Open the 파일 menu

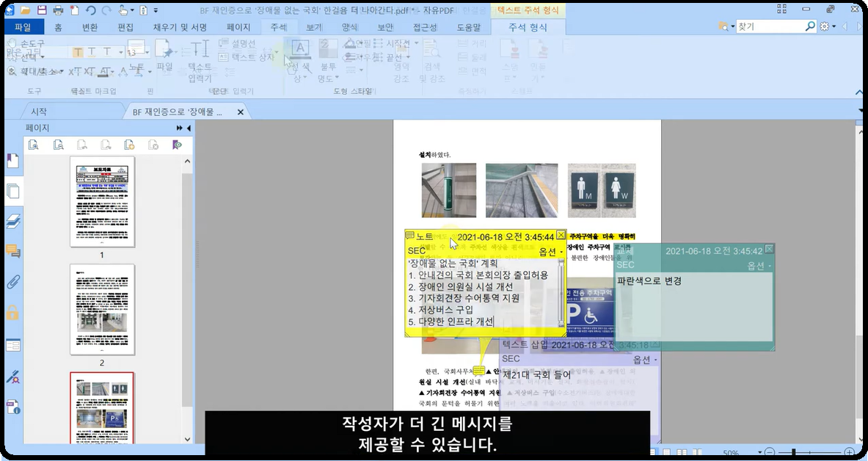(x=23, y=27)
